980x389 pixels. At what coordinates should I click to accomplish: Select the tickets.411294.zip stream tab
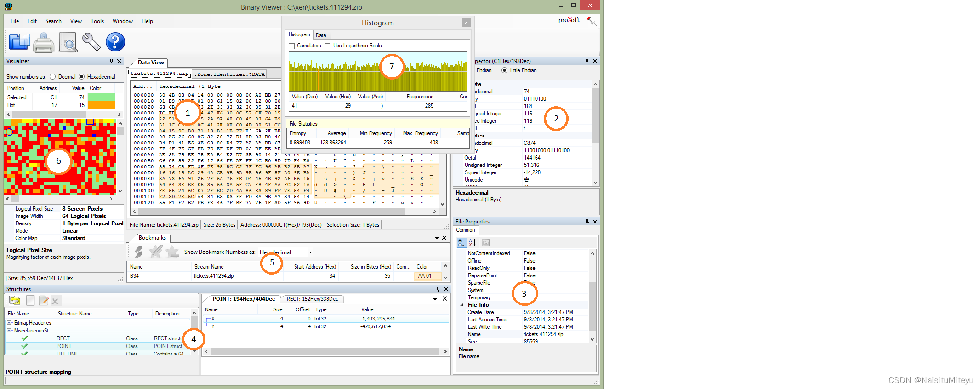coord(159,74)
